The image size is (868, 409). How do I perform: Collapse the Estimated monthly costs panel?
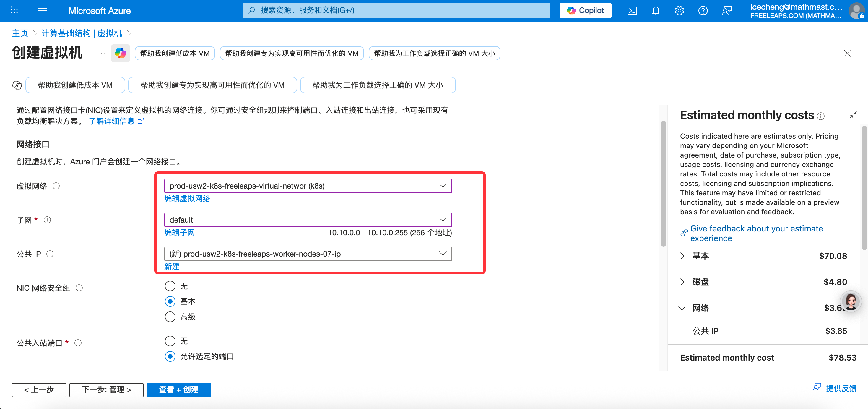point(853,115)
